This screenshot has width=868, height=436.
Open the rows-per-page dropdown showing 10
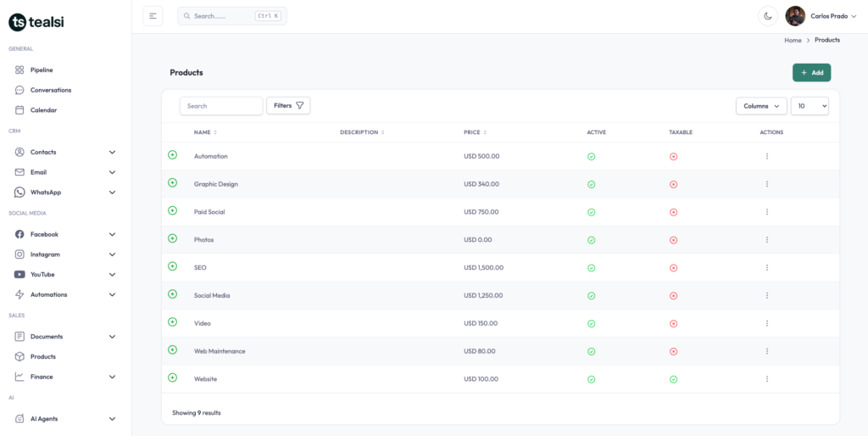pyautogui.click(x=810, y=106)
